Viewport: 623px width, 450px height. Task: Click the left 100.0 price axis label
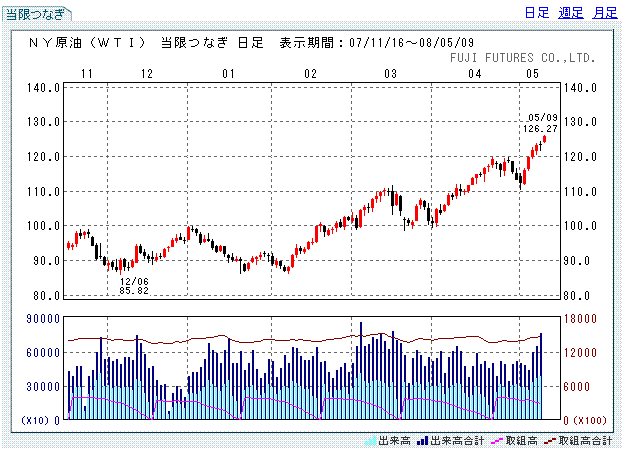click(x=43, y=226)
